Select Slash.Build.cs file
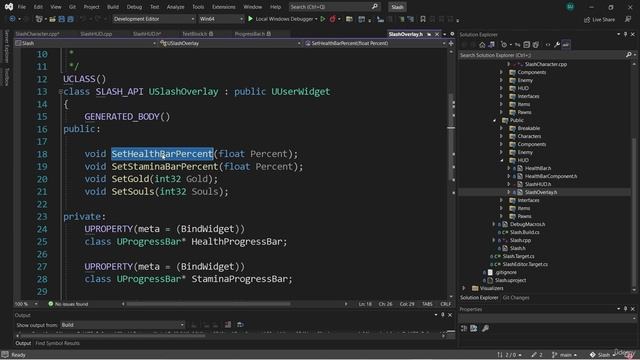Screen dimensions: 640x360 coord(524,232)
